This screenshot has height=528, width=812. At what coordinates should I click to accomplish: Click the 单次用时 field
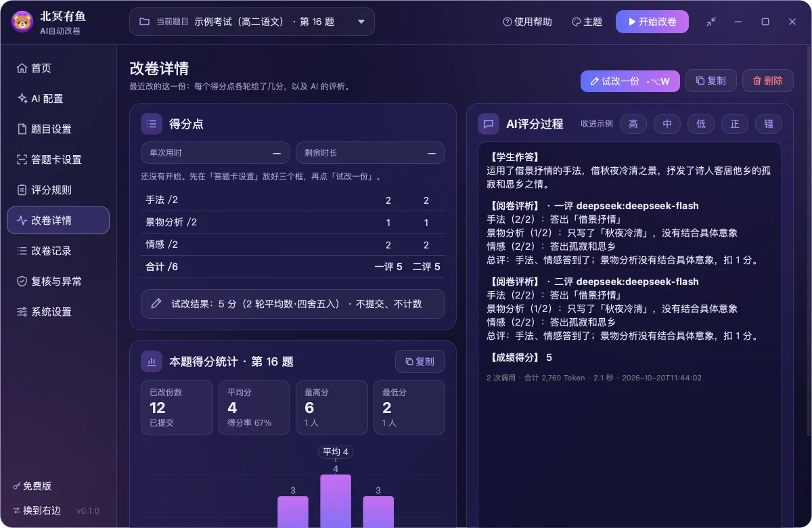pos(215,153)
